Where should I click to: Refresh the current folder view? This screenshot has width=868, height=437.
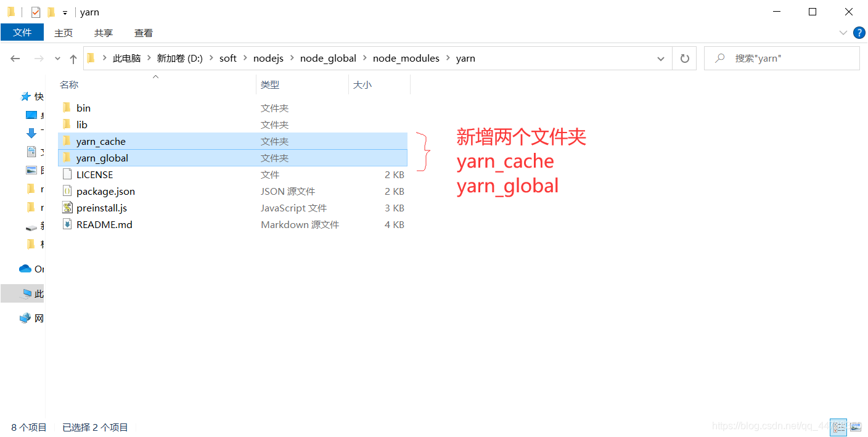click(x=684, y=58)
